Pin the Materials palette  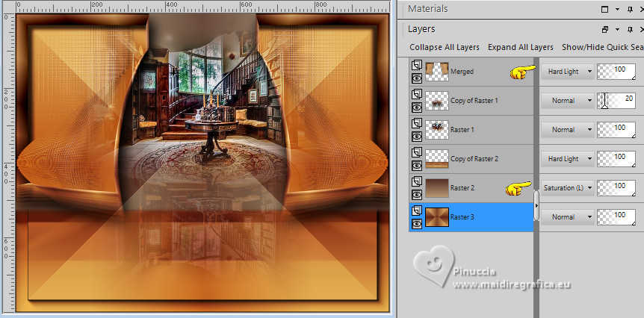click(630, 10)
